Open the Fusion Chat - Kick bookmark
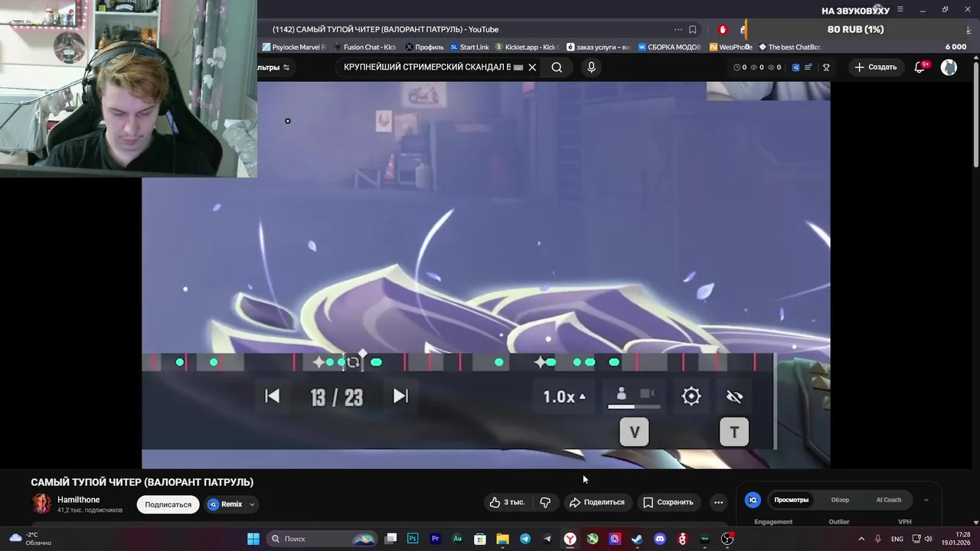 pyautogui.click(x=365, y=47)
